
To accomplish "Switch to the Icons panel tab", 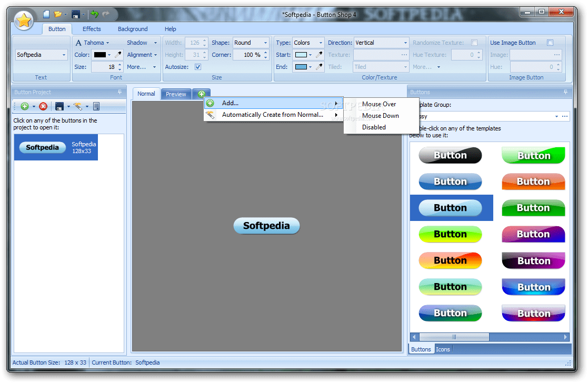I will [443, 349].
